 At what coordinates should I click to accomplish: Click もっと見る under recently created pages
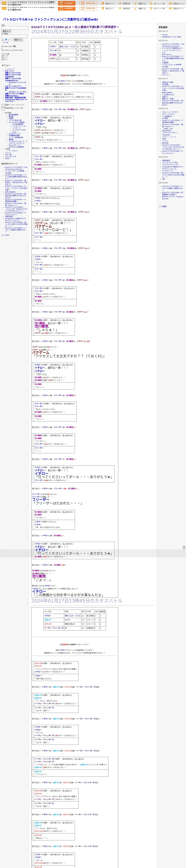click(x=5, y=235)
